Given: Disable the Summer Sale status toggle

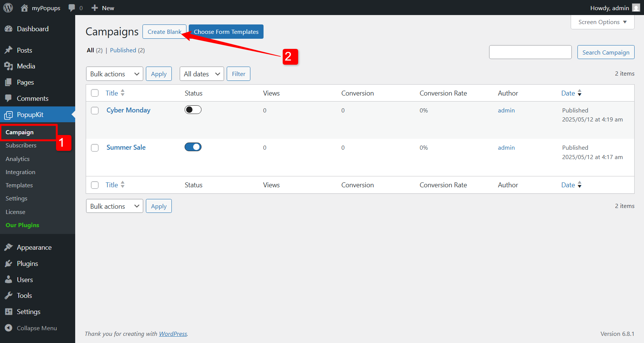Looking at the screenshot, I should (x=193, y=147).
